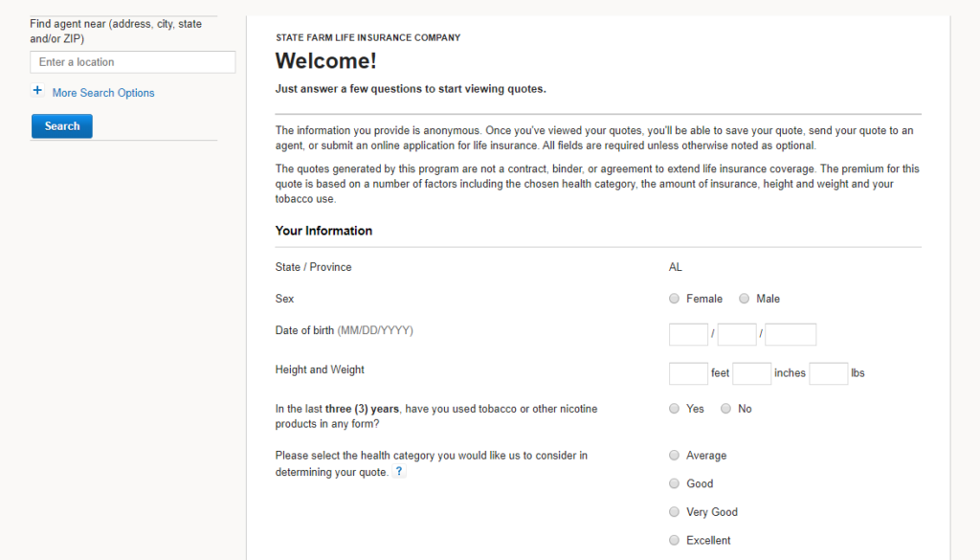Click the birth month input box

pos(688,334)
